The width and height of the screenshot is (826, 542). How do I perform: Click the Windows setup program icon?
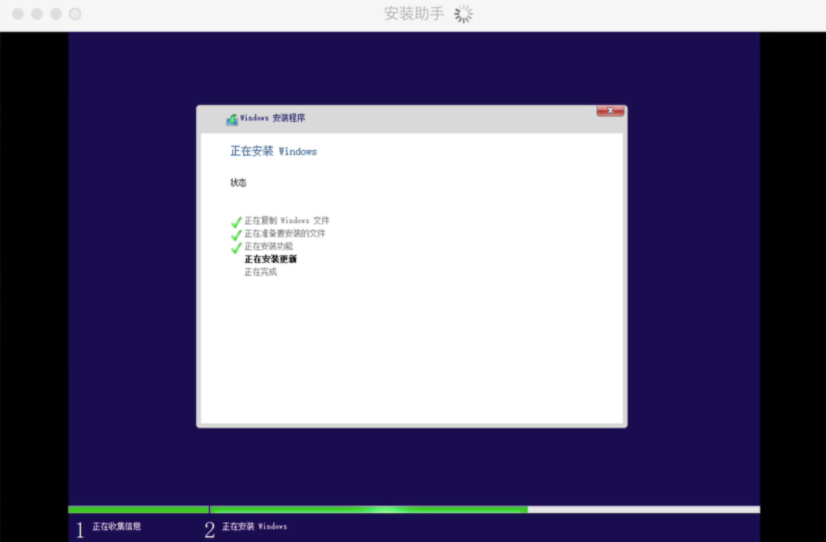232,120
